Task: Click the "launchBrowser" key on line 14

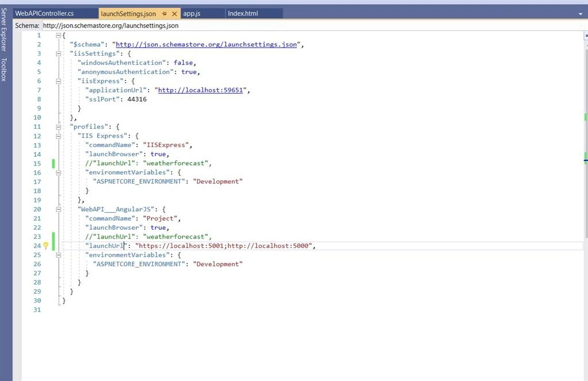Action: click(114, 154)
